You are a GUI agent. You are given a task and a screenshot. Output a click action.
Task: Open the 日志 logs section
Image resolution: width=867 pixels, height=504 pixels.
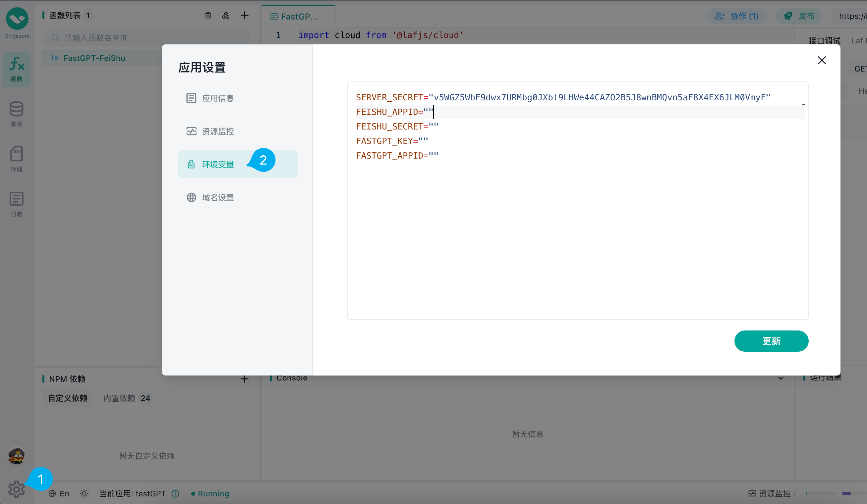point(16,204)
